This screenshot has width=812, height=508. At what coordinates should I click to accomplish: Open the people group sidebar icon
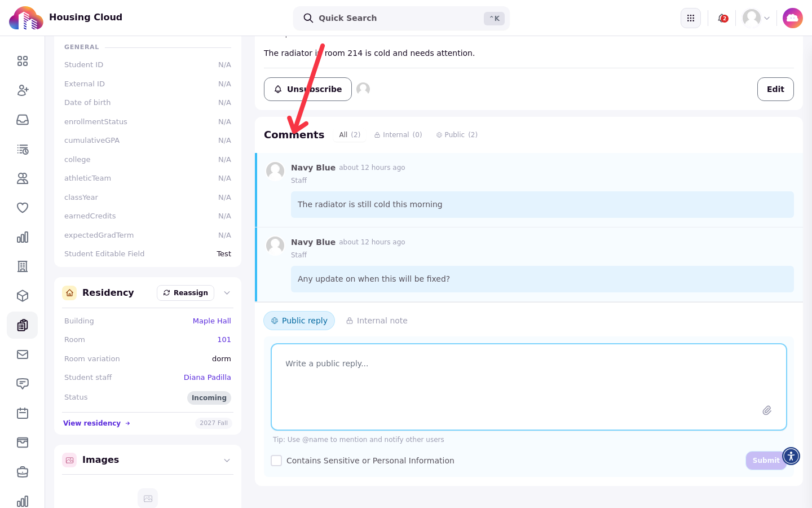click(x=23, y=178)
